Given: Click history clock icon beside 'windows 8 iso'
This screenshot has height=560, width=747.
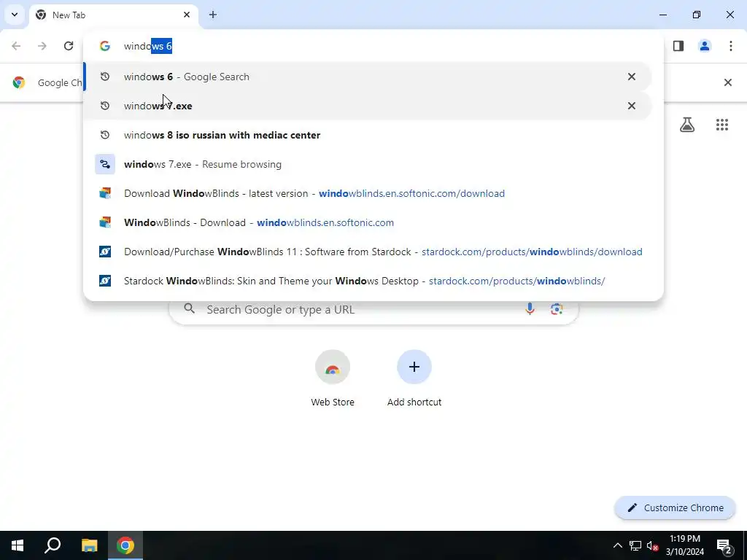Looking at the screenshot, I should click(x=105, y=135).
